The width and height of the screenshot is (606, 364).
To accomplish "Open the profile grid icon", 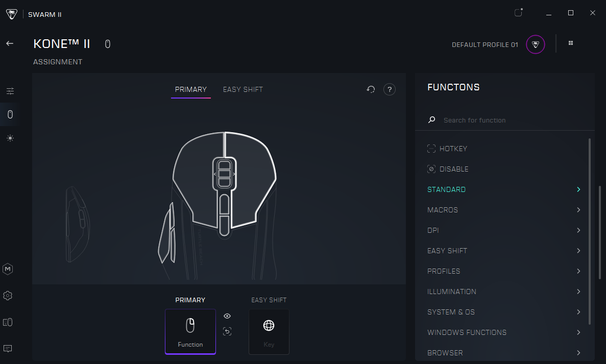I will coord(570,43).
